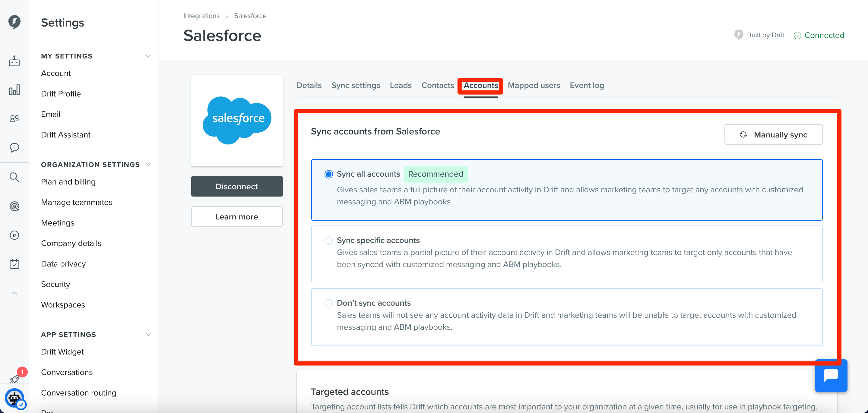Screen dimensions: 868x413
Task: Click the rocket notification icon
Action: tap(15, 378)
